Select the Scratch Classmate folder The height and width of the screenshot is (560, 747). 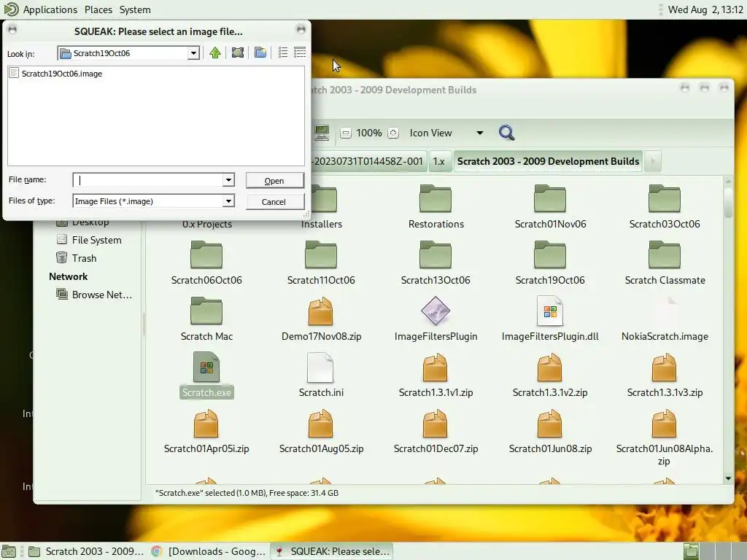665,263
